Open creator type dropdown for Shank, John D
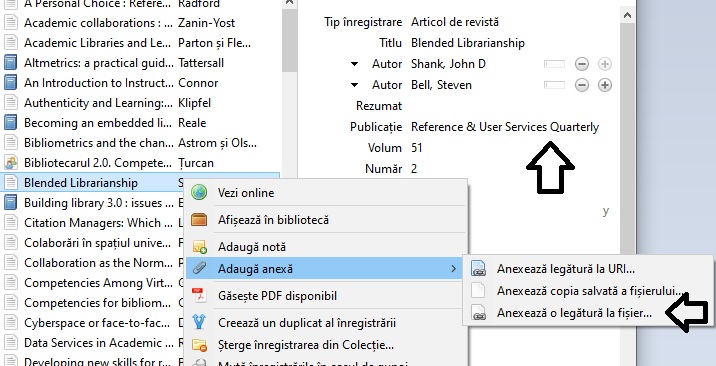716x366 pixels. pos(354,64)
